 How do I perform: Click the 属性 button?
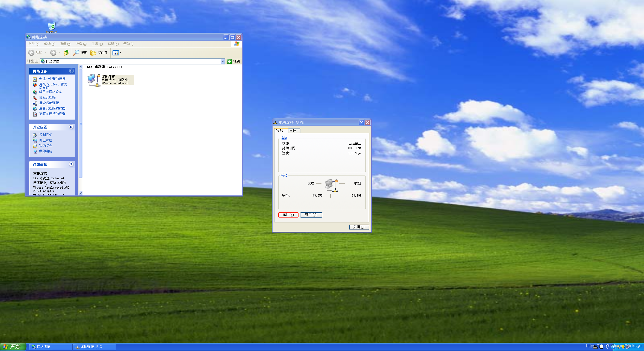click(288, 215)
